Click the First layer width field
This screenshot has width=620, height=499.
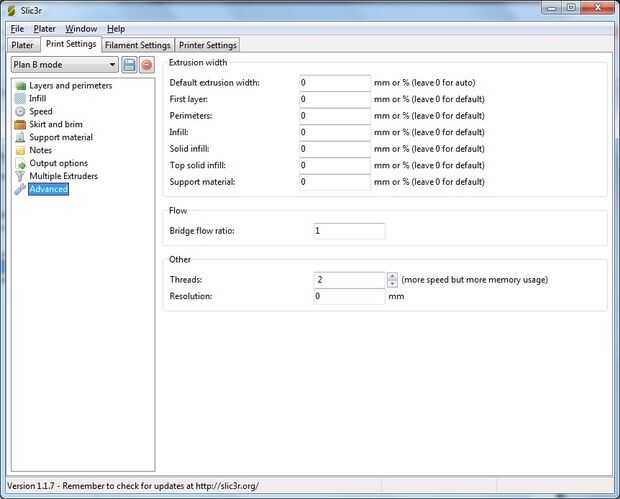pos(335,100)
